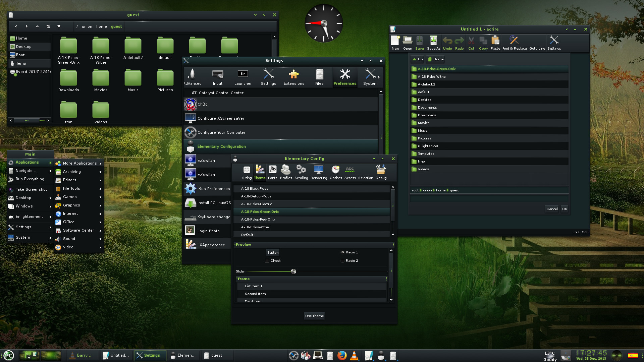
Task: Open Run Everything in Main menu
Action: (30, 179)
